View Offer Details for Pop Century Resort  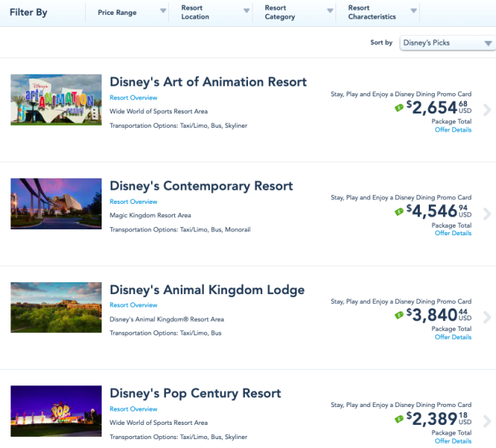pos(453,441)
